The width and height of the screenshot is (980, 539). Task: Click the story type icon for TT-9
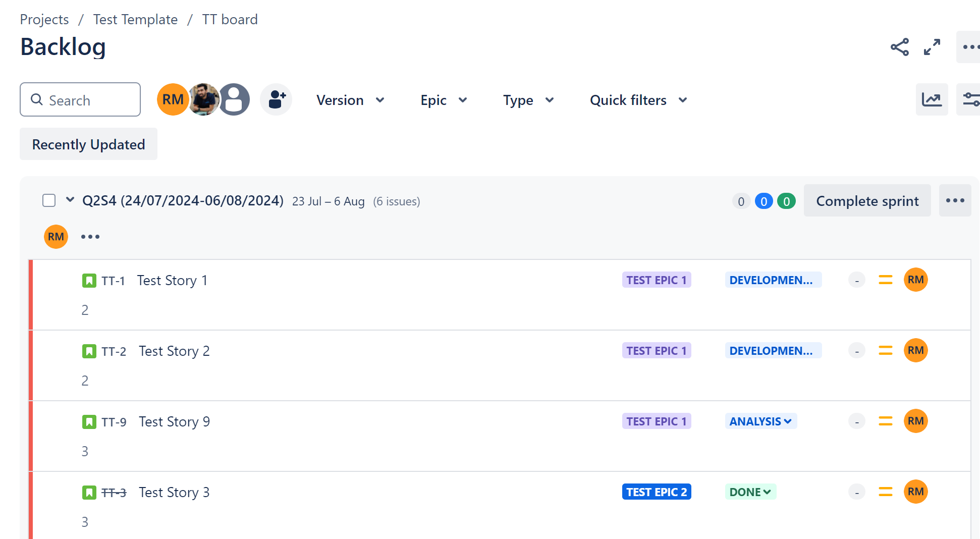pyautogui.click(x=89, y=422)
